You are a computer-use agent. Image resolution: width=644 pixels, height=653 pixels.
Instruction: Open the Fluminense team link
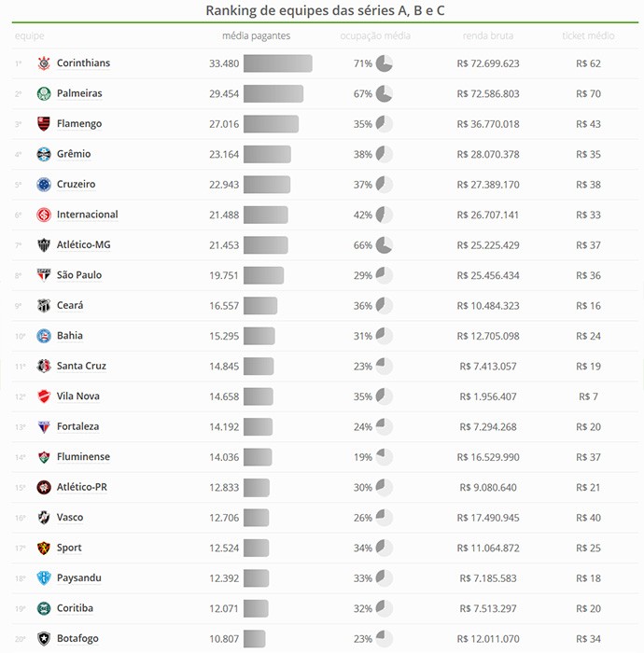pos(83,457)
